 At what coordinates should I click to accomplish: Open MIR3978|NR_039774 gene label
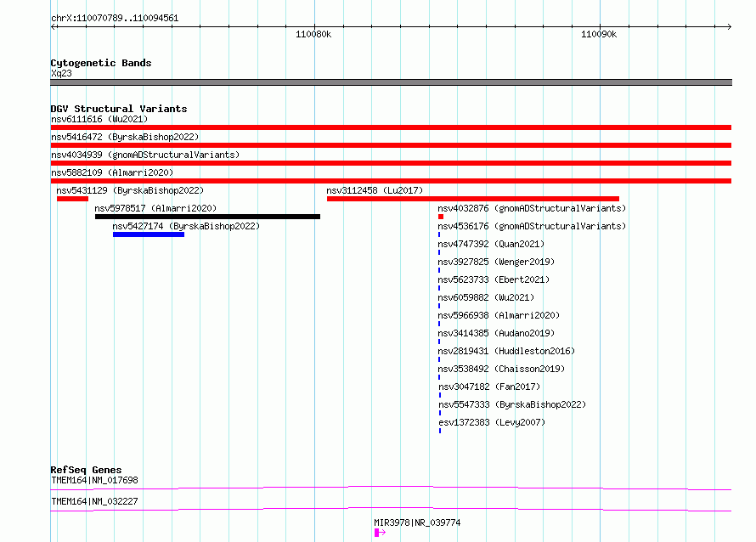(x=418, y=522)
